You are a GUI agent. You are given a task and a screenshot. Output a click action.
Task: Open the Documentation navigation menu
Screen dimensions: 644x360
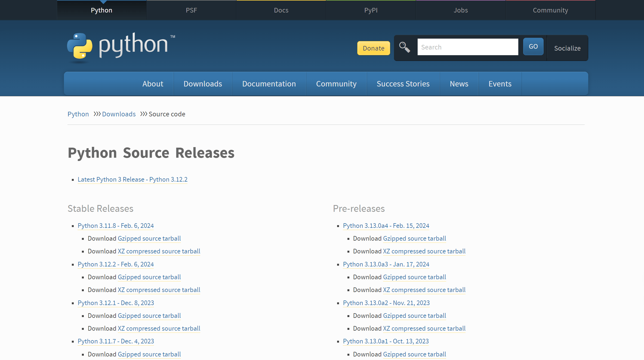coord(269,84)
